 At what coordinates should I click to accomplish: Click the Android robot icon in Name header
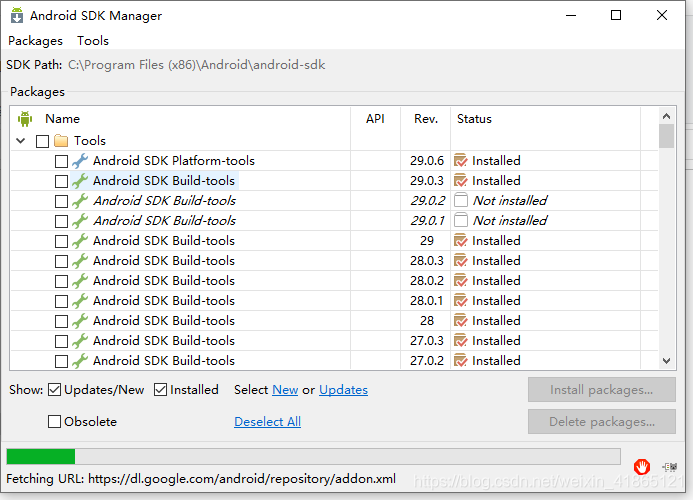(x=25, y=119)
